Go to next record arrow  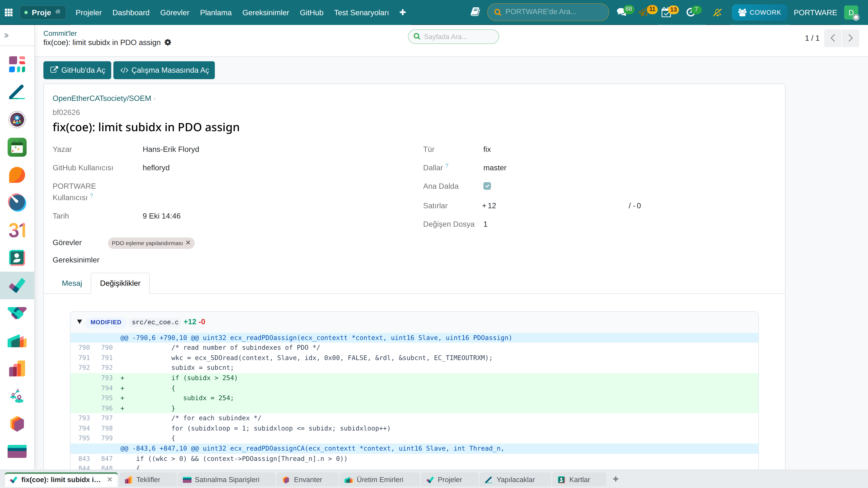(x=850, y=38)
